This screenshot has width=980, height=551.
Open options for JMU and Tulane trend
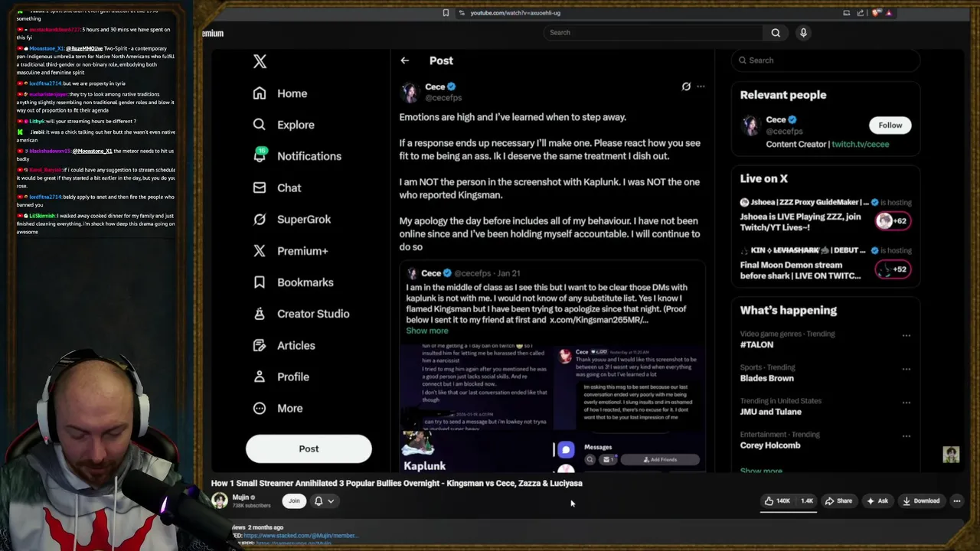[906, 403]
